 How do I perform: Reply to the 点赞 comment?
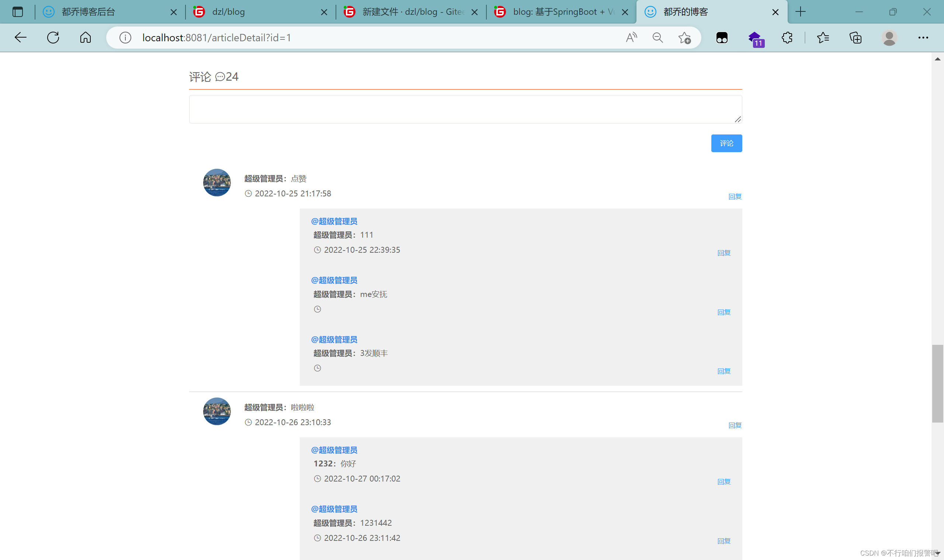coord(735,197)
